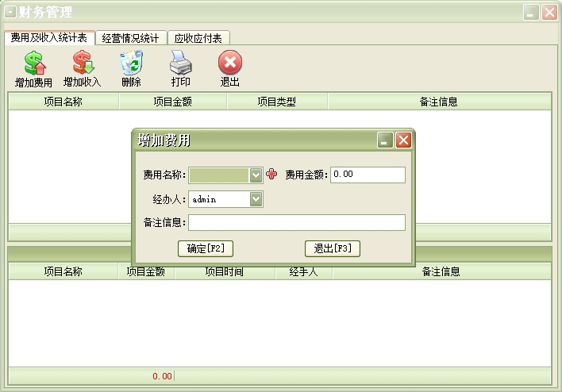Minimize the 增加费用 dialog
The image size is (562, 392).
click(x=385, y=140)
